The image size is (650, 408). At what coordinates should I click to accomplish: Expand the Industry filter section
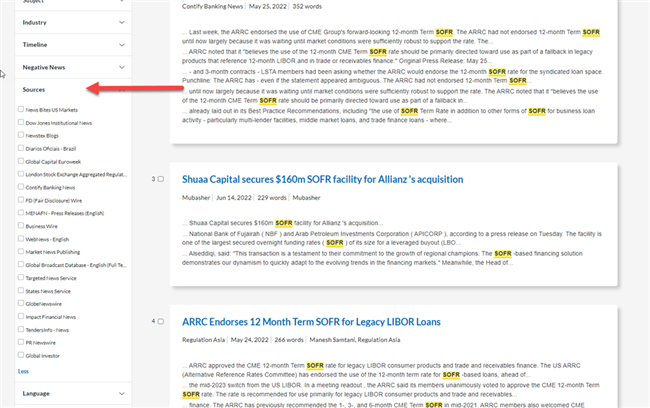(121, 22)
